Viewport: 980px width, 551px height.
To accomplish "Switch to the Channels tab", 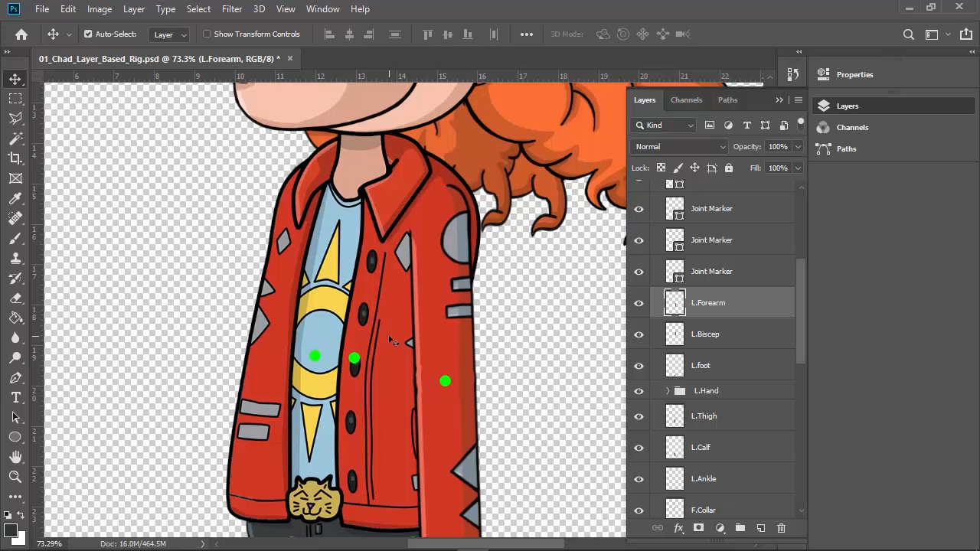I will coord(686,100).
